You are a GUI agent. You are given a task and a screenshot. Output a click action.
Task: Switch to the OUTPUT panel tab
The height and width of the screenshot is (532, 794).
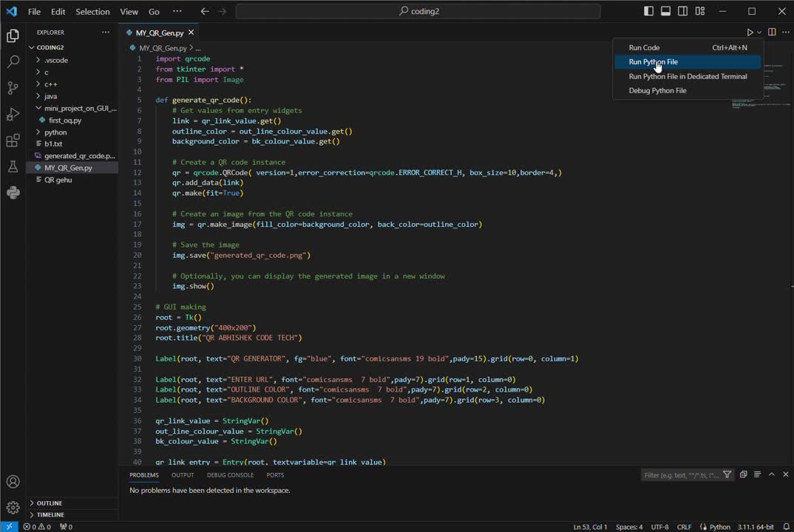click(x=183, y=475)
